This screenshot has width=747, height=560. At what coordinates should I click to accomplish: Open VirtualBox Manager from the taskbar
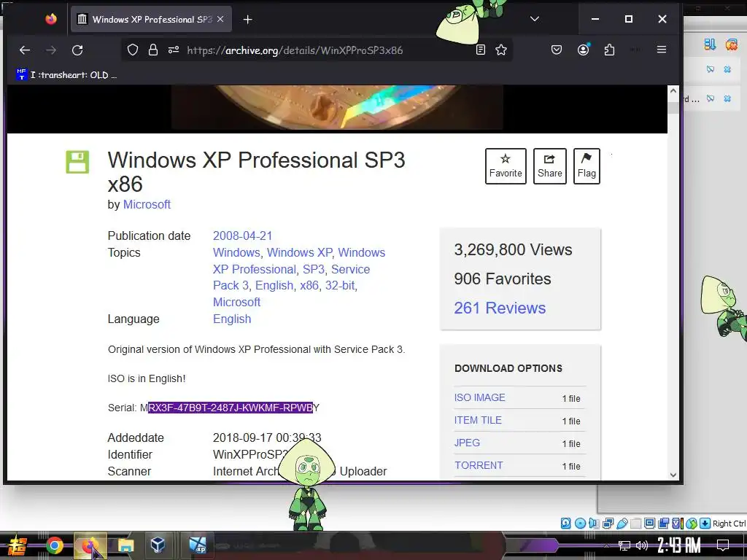point(158,545)
